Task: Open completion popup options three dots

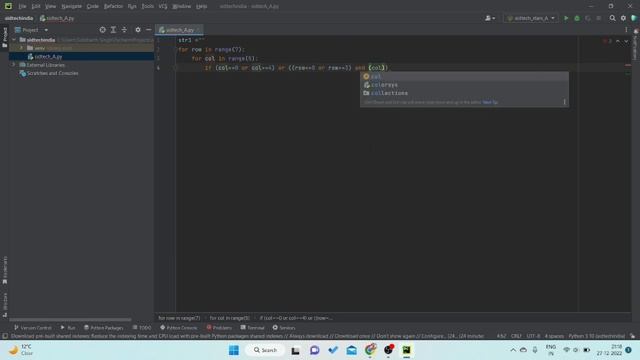Action: pos(564,102)
